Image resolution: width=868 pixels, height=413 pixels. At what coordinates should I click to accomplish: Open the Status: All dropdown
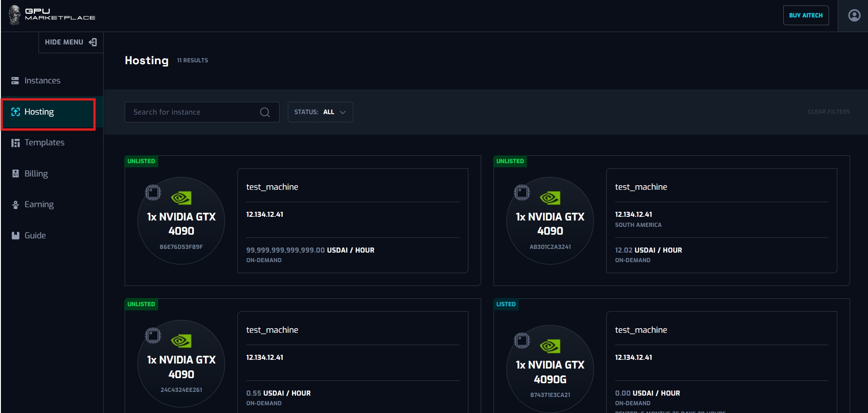(x=320, y=112)
